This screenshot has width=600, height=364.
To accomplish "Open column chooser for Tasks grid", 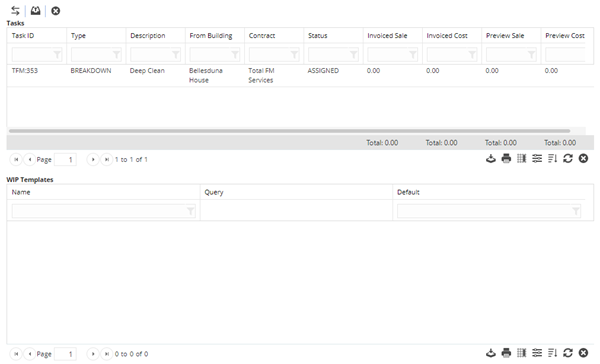I will pyautogui.click(x=522, y=158).
